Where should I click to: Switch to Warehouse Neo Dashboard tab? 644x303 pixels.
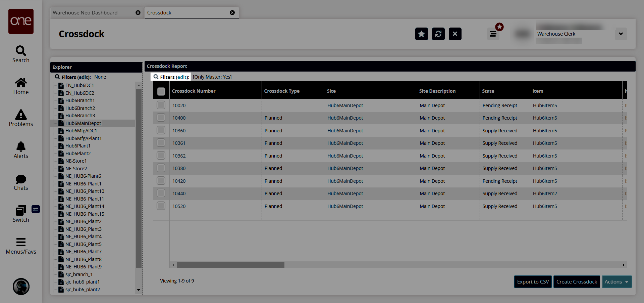[x=85, y=13]
